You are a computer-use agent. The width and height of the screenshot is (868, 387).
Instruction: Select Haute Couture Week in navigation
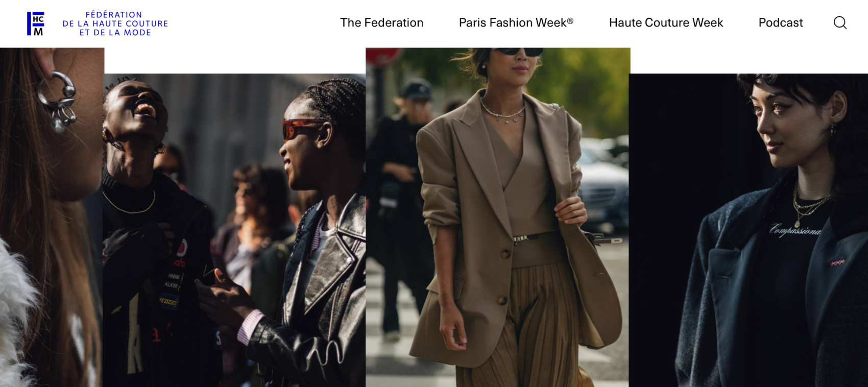(x=666, y=22)
